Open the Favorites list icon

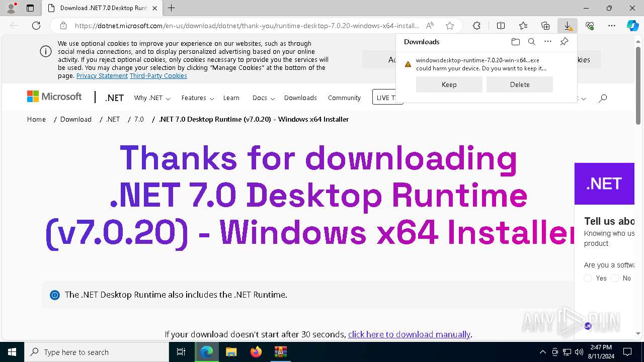click(523, 26)
